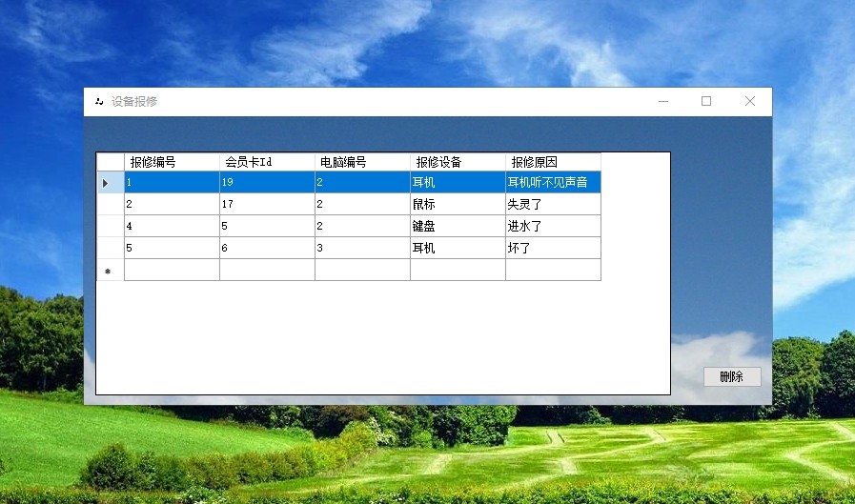Click the 报修原因 column header
This screenshot has height=504, width=855.
[x=554, y=162]
